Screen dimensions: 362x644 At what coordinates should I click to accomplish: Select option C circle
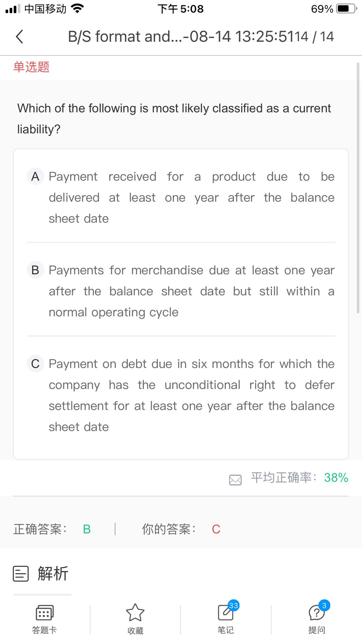(35, 364)
